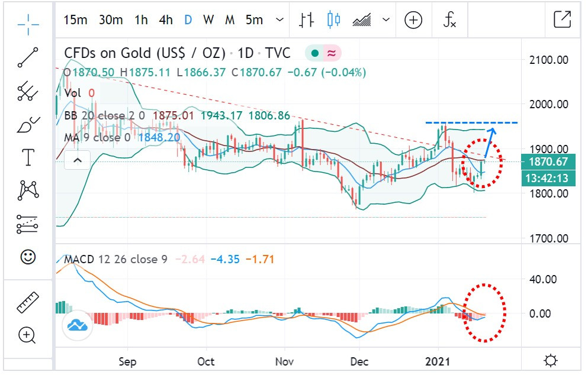Click the add compare symbol button

point(413,20)
